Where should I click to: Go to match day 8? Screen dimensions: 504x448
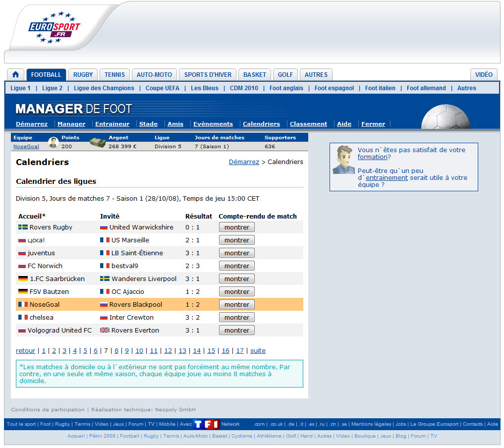(x=116, y=351)
